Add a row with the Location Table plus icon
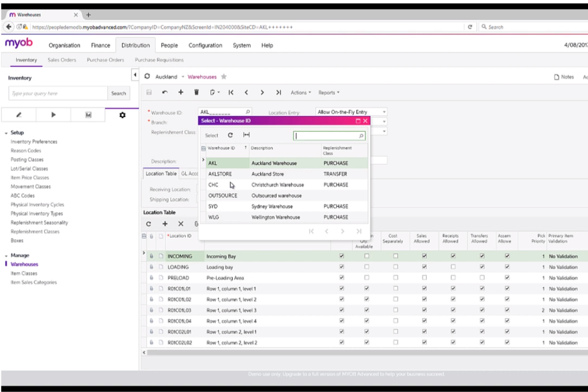This screenshot has height=392, width=588. pyautogui.click(x=164, y=223)
